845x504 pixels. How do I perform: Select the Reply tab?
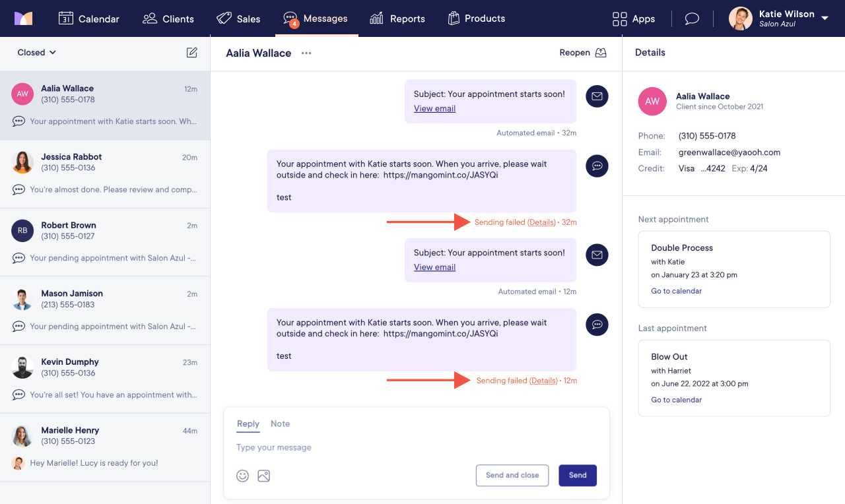[248, 424]
